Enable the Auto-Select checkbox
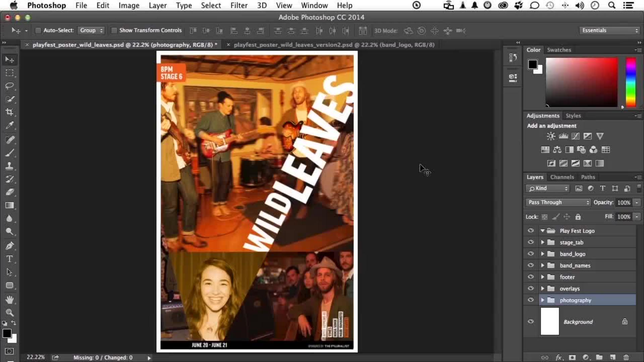 click(38, 31)
